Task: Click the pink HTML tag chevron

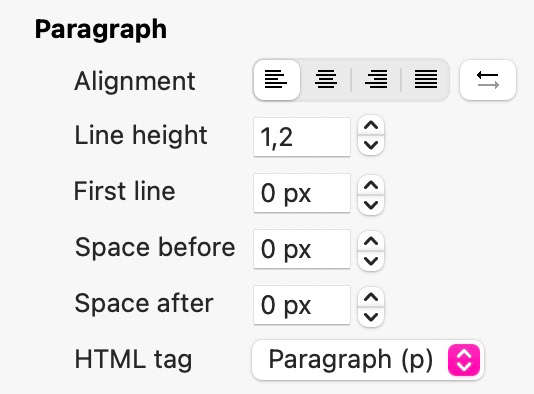Action: pos(464,360)
